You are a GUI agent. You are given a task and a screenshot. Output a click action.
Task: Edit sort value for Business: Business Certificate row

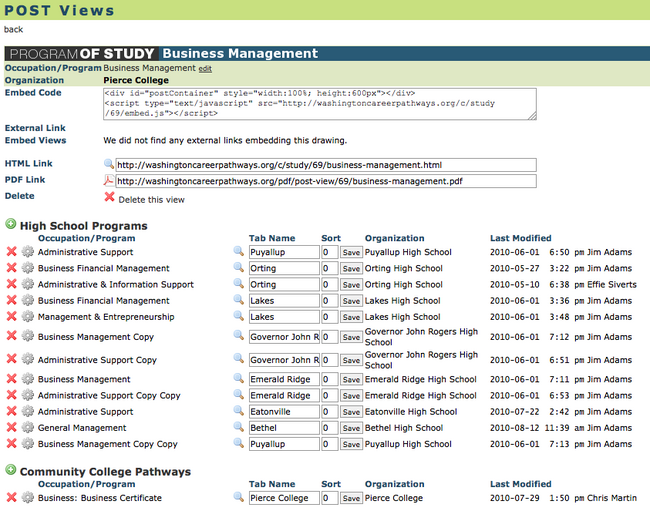tap(330, 498)
